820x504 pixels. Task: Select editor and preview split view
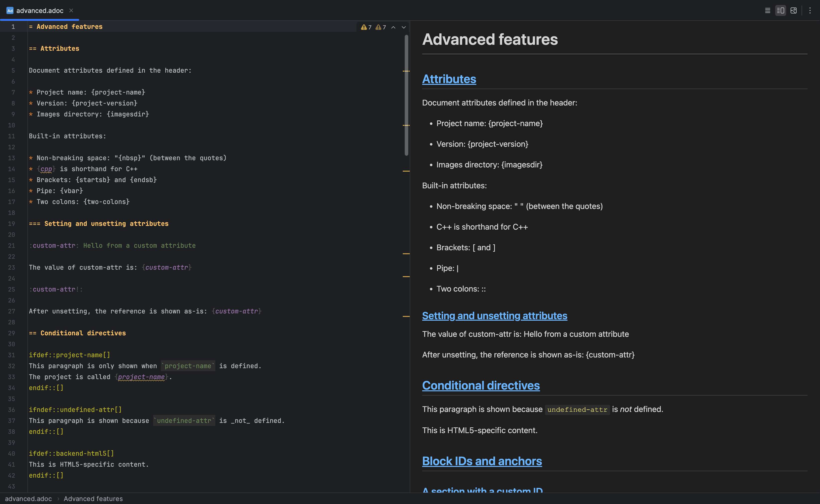pyautogui.click(x=780, y=10)
